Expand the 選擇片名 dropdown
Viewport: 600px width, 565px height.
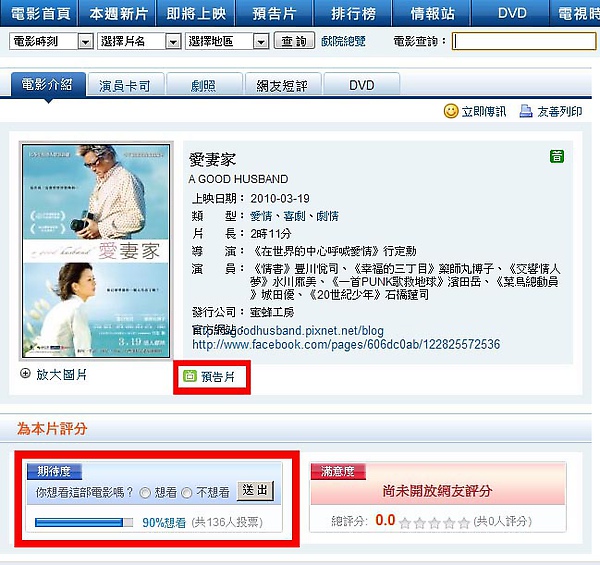pos(139,41)
